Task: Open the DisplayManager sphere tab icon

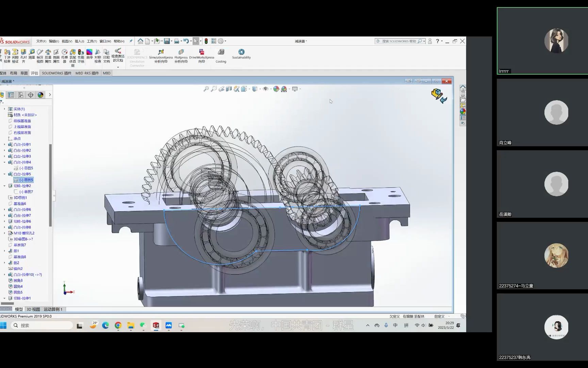Action: coord(40,95)
